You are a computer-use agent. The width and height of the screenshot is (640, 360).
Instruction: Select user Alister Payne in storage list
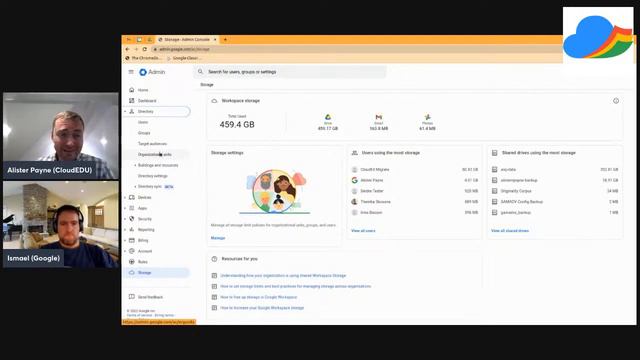click(x=414, y=180)
